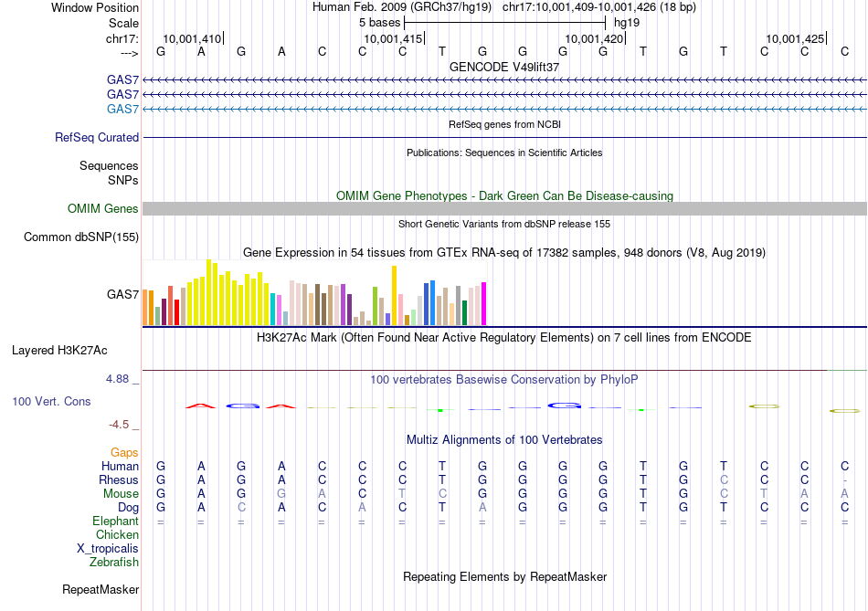
Task: Click the 10,001,415 position marker on ruler
Action: point(394,38)
